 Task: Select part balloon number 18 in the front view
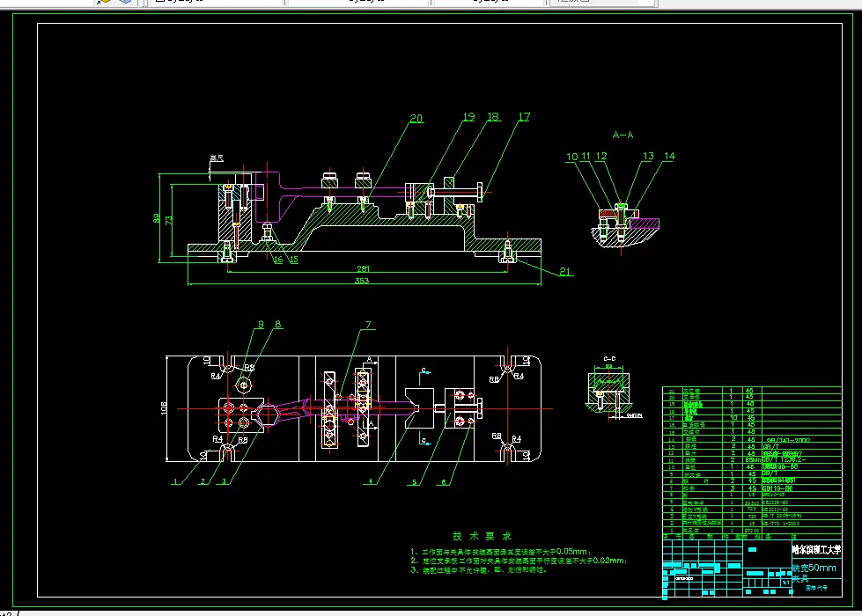point(493,116)
